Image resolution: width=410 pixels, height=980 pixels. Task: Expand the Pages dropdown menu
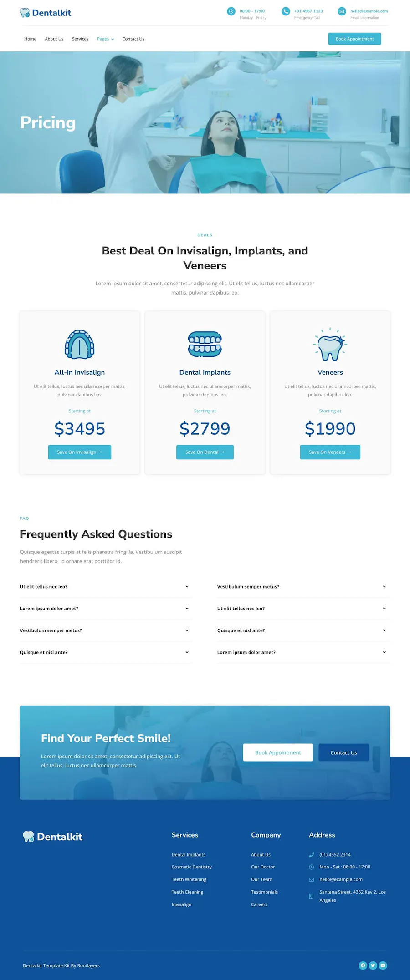106,39
